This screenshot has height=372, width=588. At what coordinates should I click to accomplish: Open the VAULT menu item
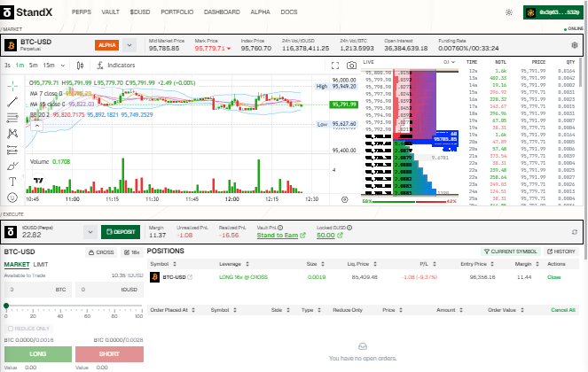click(x=110, y=12)
